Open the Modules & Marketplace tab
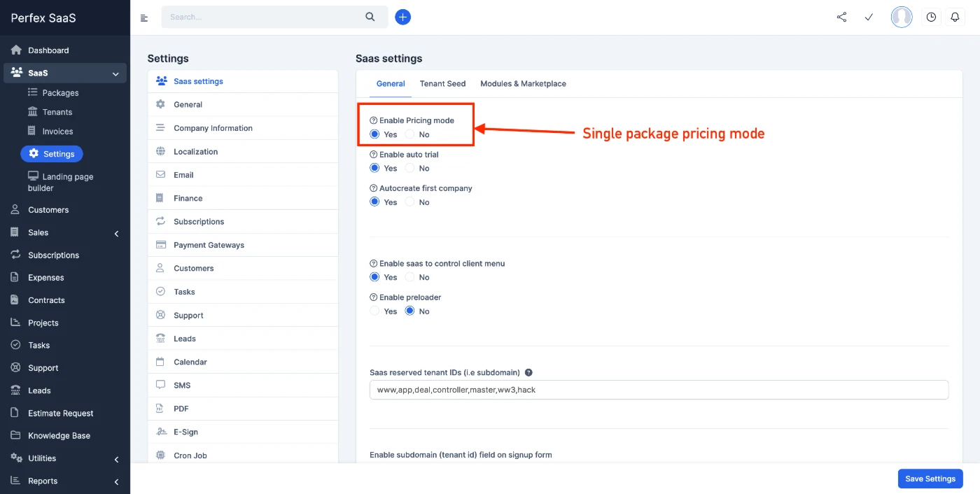Viewport: 980px width, 494px height. [x=523, y=83]
